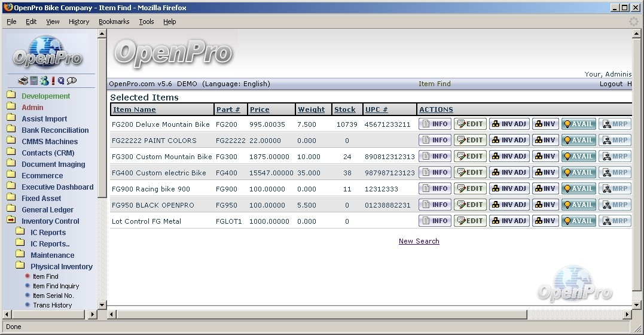Check AVAIL for FG900 Racing bike 900
Viewport: 644px width, 335px height.
(x=578, y=188)
